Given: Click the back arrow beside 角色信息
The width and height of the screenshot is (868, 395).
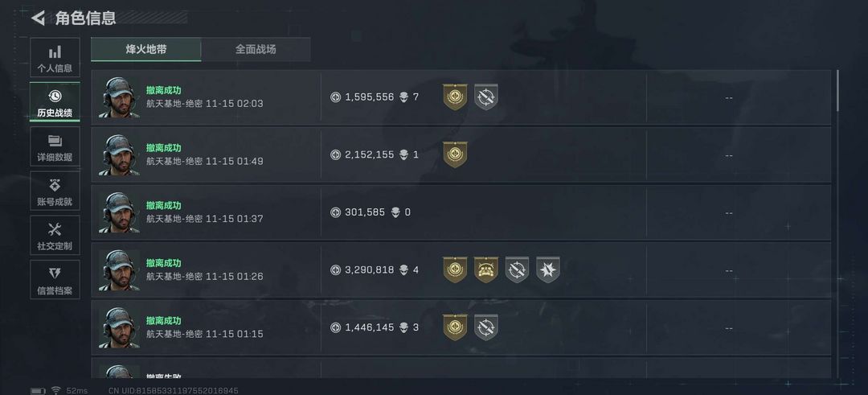Looking at the screenshot, I should [38, 18].
